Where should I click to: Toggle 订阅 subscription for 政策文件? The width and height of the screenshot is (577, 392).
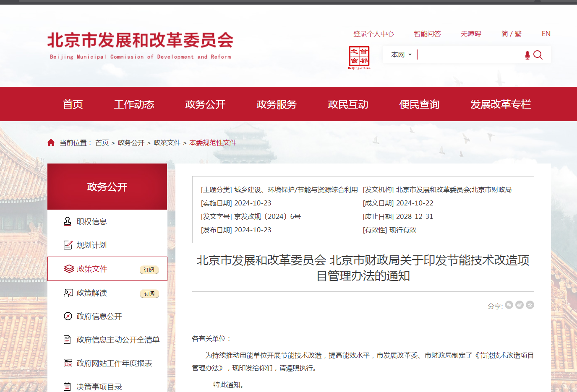[x=149, y=270]
